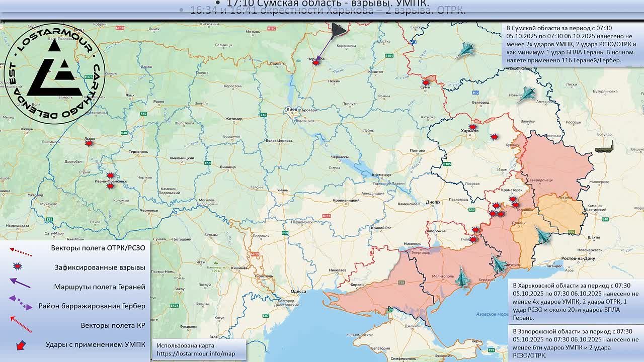Select the dashed purple Gerber loitering legend arrow
This screenshot has height=362, width=644.
[x=20, y=303]
